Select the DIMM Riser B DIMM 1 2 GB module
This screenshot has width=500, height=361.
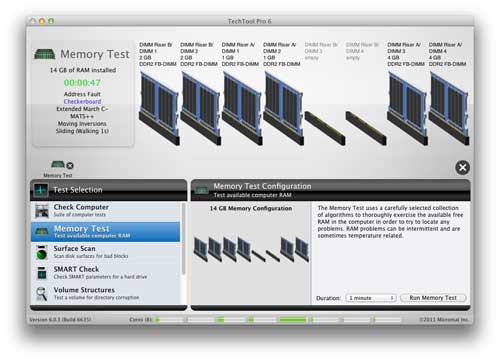159,109
